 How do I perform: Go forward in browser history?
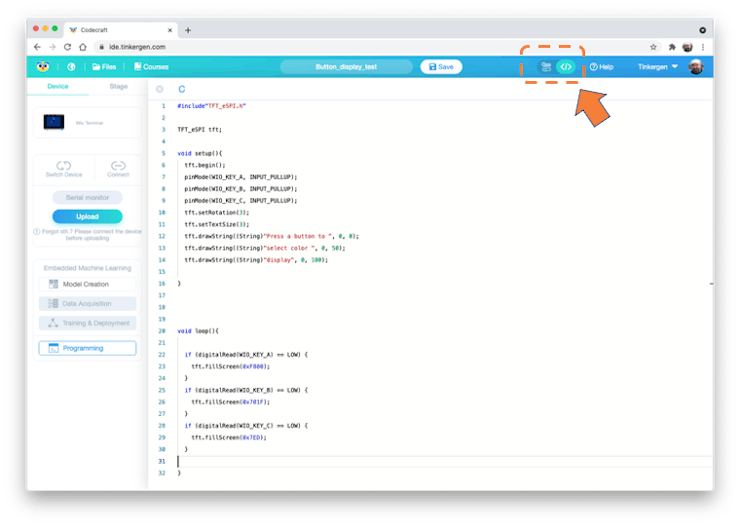[52, 47]
